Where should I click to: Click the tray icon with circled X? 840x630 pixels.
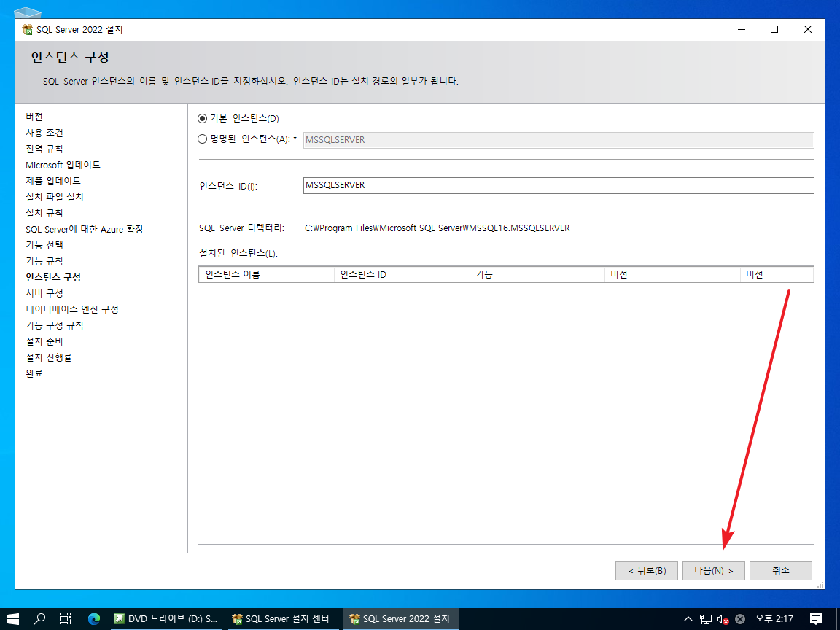tap(740, 619)
